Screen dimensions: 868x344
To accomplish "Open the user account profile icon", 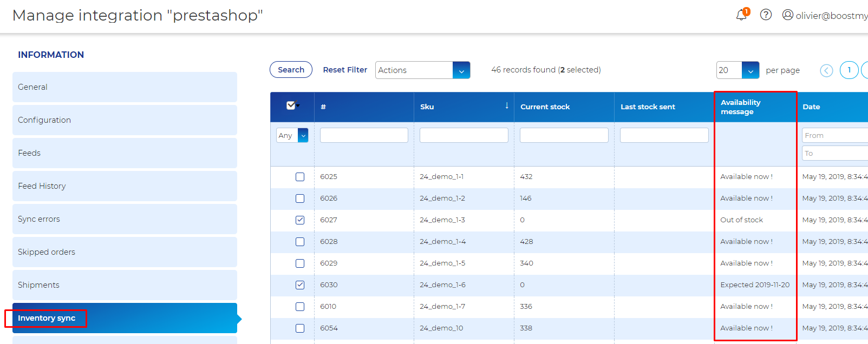I will coord(788,15).
